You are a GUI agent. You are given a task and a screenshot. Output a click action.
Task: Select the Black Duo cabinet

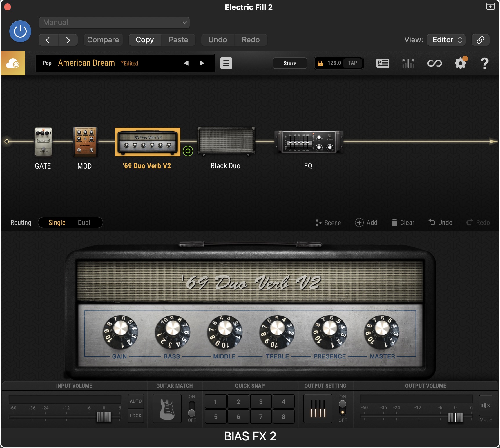click(226, 141)
